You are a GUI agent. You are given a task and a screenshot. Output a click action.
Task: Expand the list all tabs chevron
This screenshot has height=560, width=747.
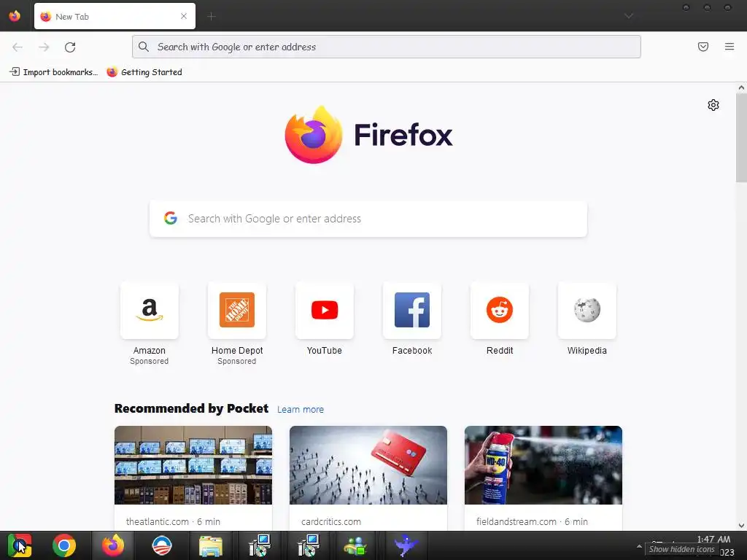coord(629,16)
